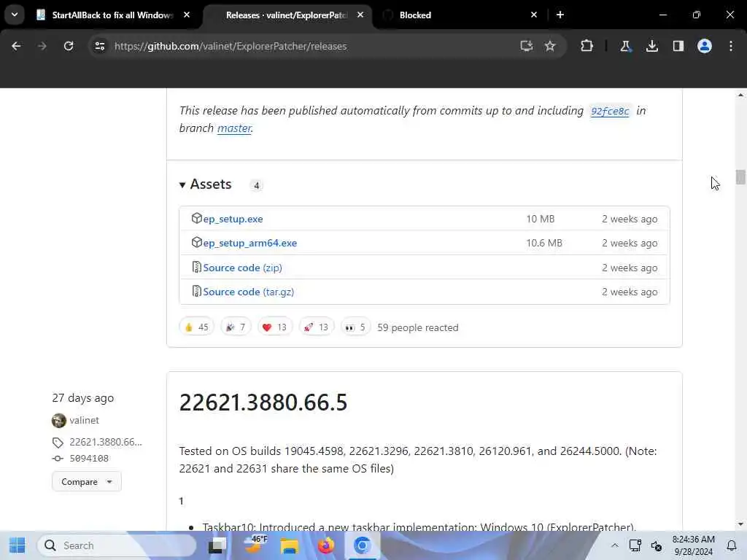Reload the GitHub releases page
The image size is (747, 560).
[x=69, y=46]
